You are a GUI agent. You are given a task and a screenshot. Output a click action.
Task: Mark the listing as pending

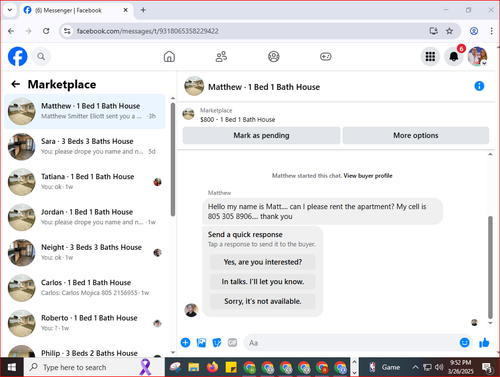(x=261, y=135)
